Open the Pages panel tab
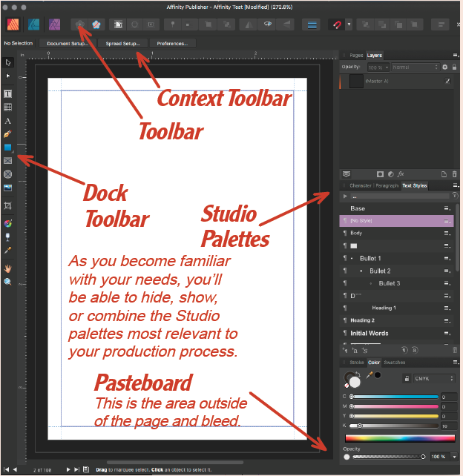The width and height of the screenshot is (463, 476). coord(356,56)
